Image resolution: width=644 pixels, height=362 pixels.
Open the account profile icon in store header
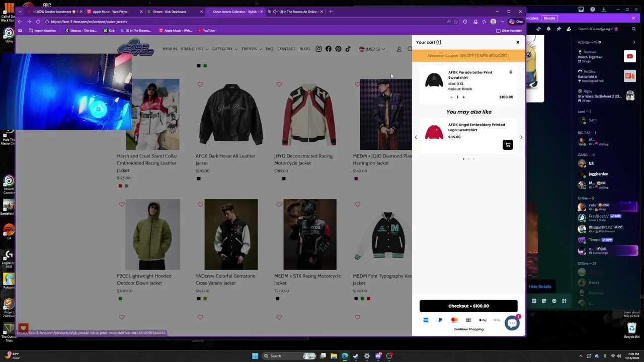coord(399,49)
